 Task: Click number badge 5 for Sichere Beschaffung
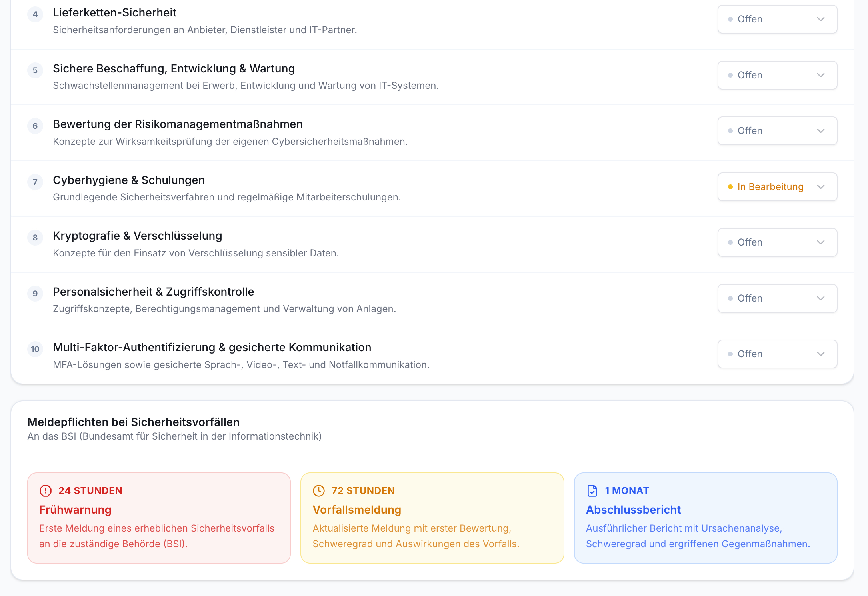click(x=35, y=70)
